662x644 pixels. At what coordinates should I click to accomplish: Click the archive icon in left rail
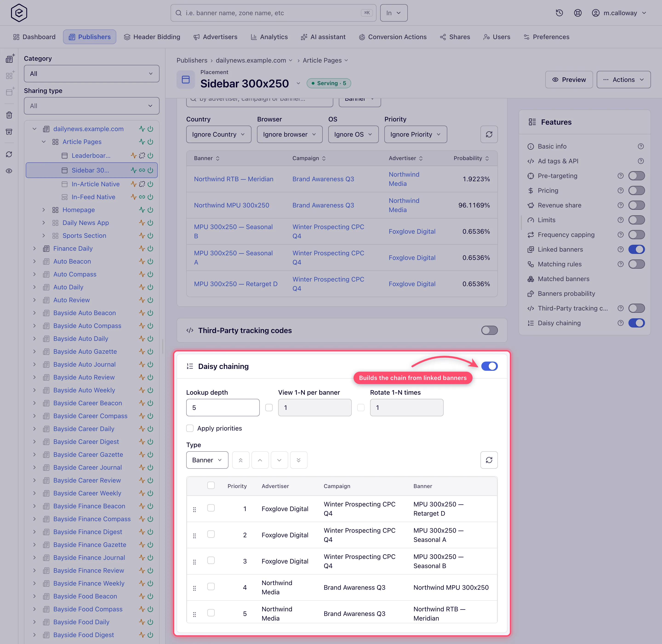click(x=9, y=132)
